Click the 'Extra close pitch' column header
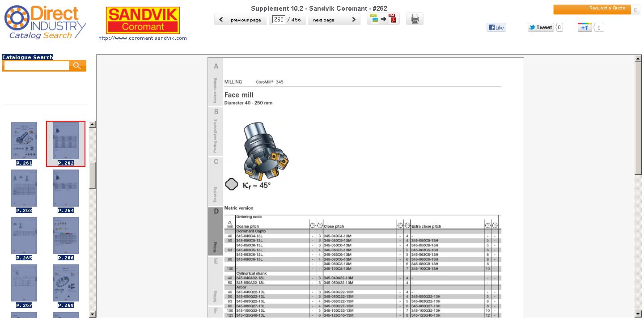Screen dimensions: 644x318 coord(426,226)
